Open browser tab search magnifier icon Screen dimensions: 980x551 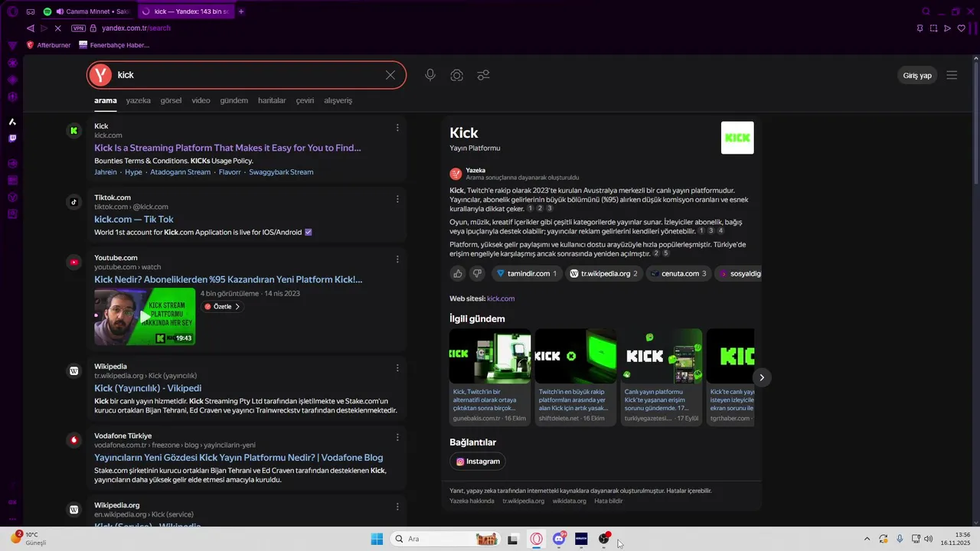[x=926, y=11]
